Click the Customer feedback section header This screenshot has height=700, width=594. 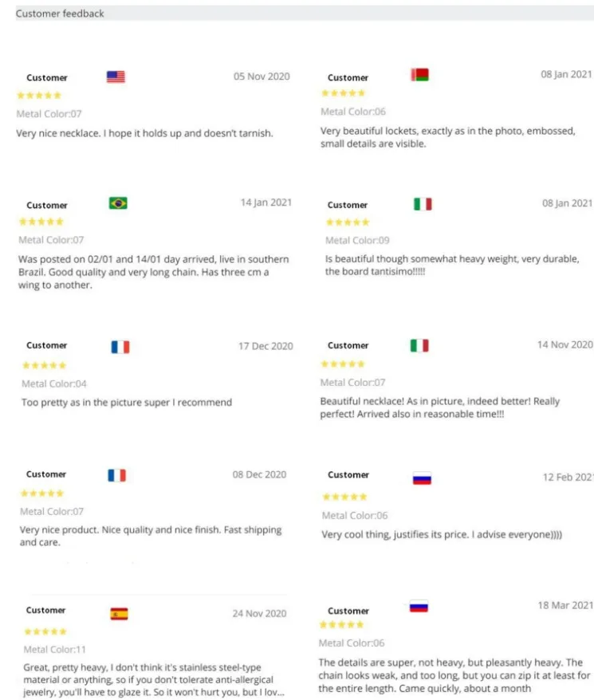pos(61,14)
